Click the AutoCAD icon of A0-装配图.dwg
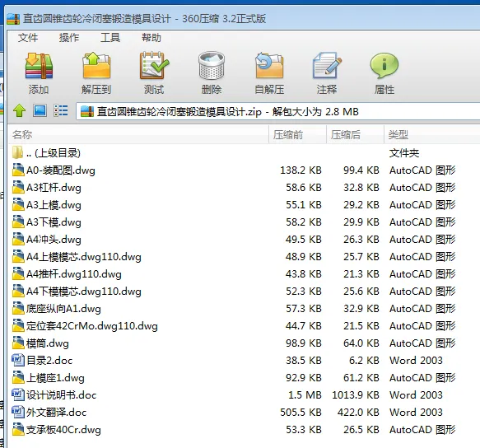480x448 pixels. click(18, 170)
